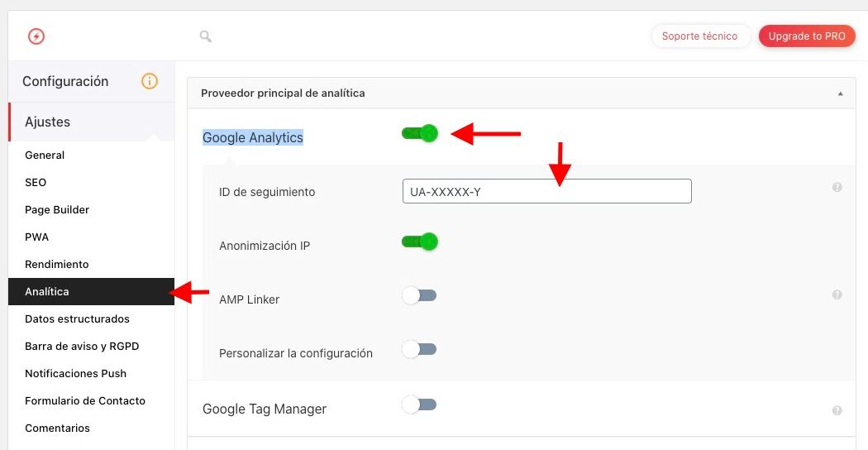Image resolution: width=868 pixels, height=450 pixels.
Task: Click the ID de seguimiento input field
Action: (x=547, y=191)
